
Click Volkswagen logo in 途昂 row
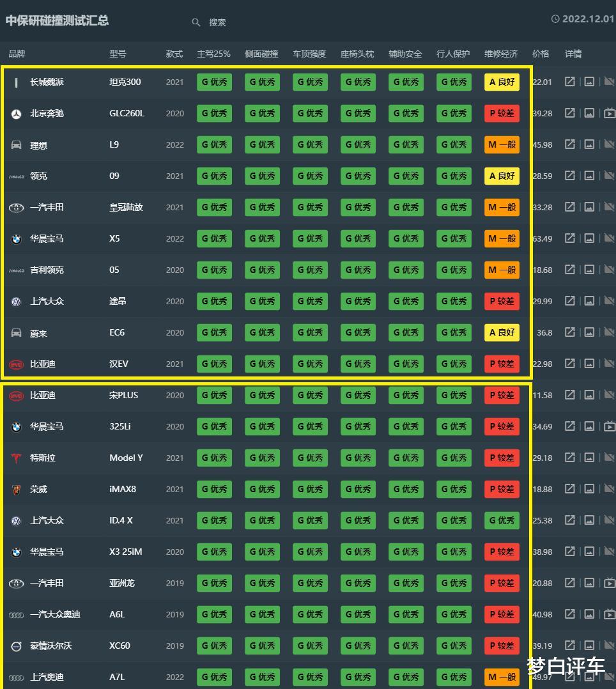[16, 302]
